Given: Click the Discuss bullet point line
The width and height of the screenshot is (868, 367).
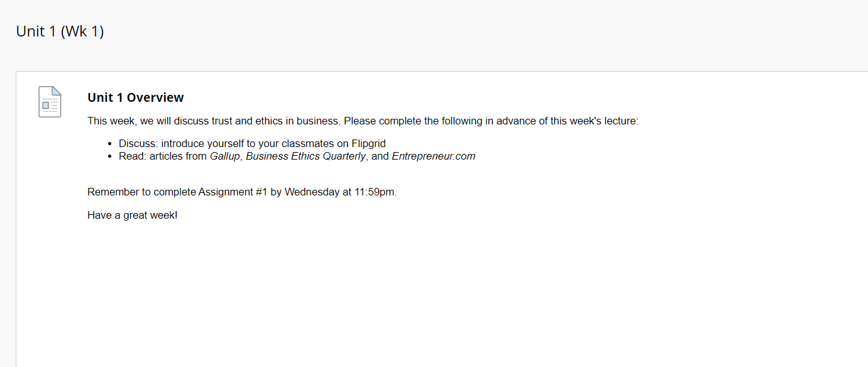Looking at the screenshot, I should coord(252,144).
